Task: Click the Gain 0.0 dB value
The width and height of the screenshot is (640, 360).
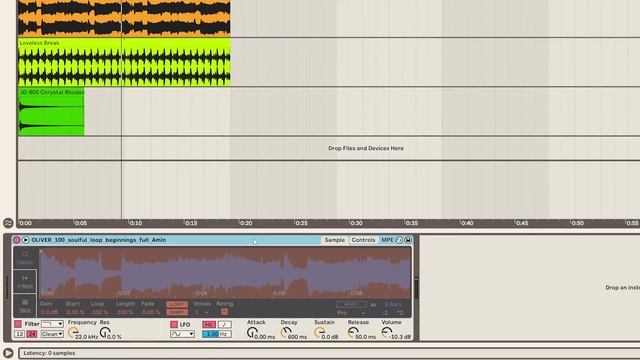Action: (49, 312)
